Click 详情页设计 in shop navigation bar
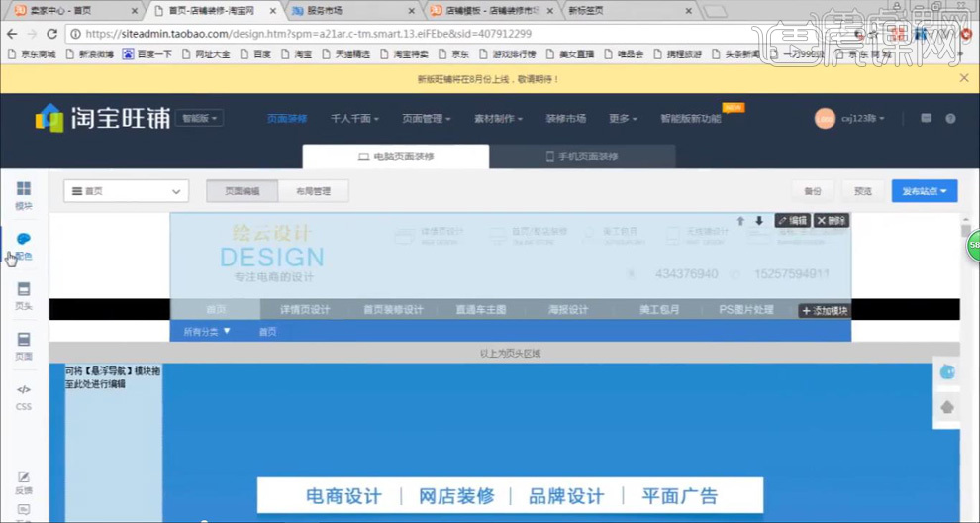The width and height of the screenshot is (980, 523). [304, 310]
